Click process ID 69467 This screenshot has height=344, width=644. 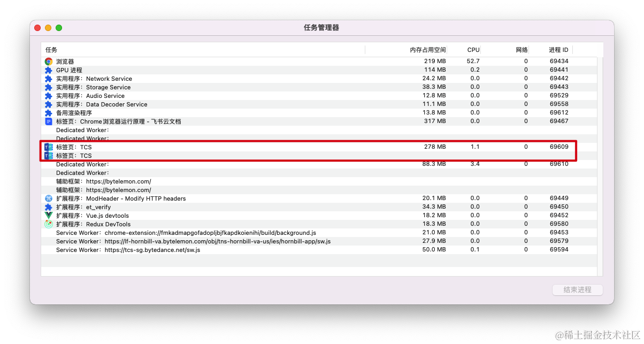pos(559,121)
